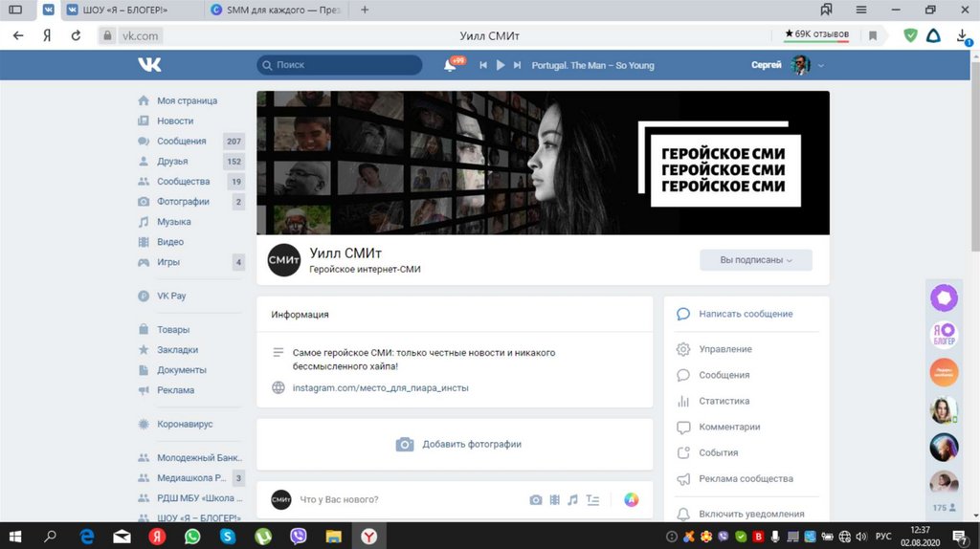Open the instagram.com link in Информация
This screenshot has width=980, height=549.
click(x=380, y=387)
